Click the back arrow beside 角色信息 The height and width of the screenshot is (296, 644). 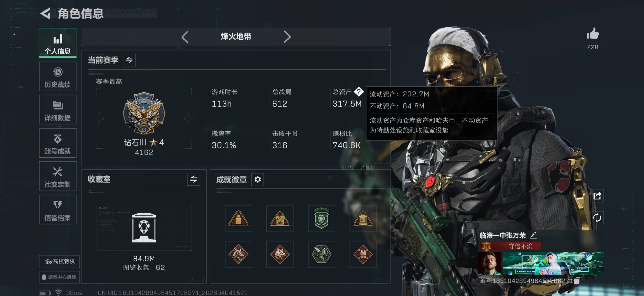(45, 13)
